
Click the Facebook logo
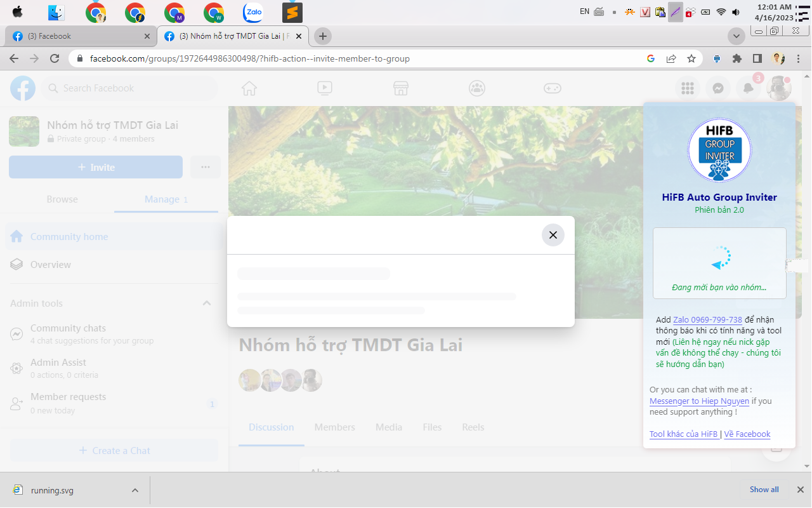tap(23, 88)
